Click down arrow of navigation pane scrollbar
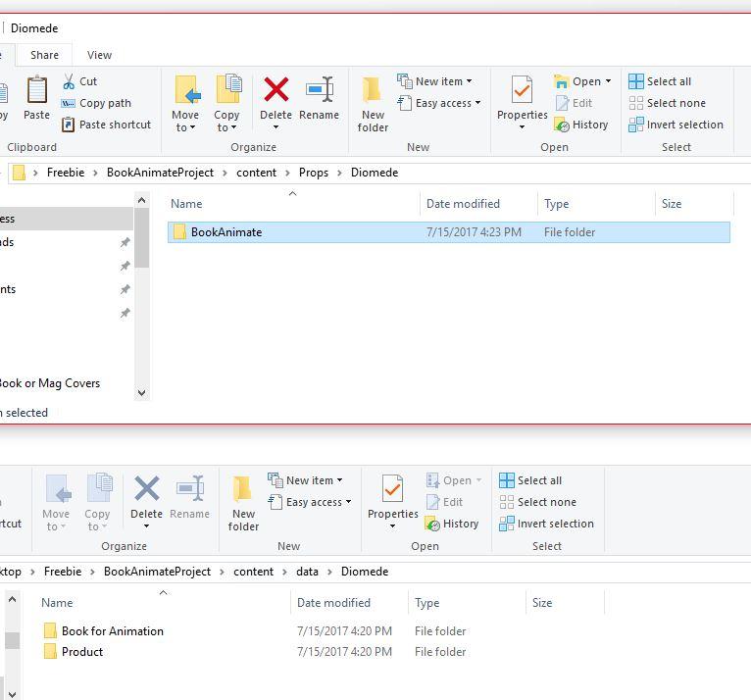The width and height of the screenshot is (751, 700). (142, 393)
